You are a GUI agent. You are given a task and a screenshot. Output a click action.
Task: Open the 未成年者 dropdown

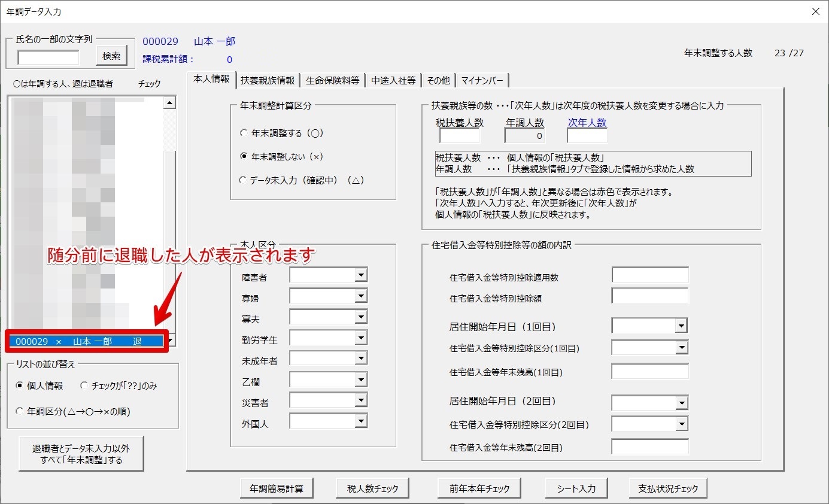[x=361, y=359]
